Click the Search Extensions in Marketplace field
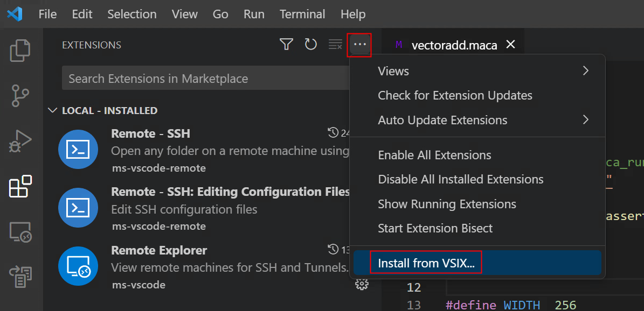Screen dimensions: 644x311 point(205,79)
